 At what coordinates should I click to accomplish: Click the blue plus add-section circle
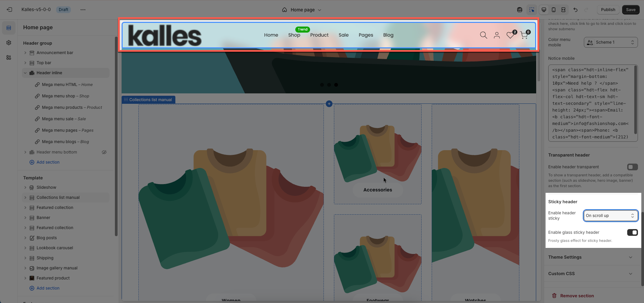point(329,104)
